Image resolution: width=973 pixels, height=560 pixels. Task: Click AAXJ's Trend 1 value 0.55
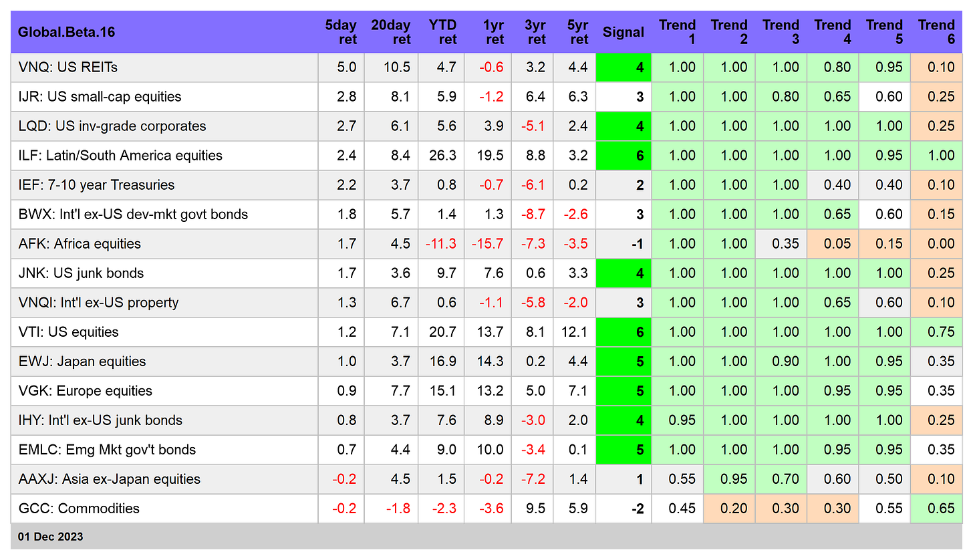[x=682, y=479]
